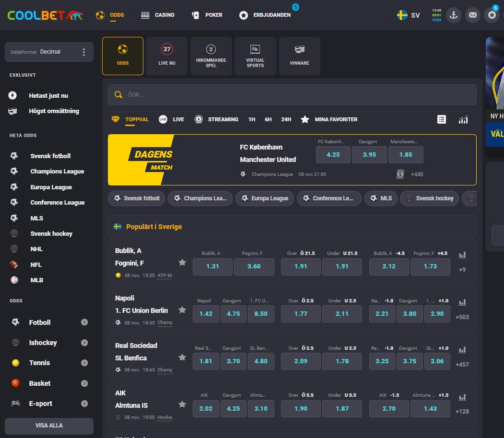
Task: Open Högst omsättning
Action: click(x=54, y=111)
